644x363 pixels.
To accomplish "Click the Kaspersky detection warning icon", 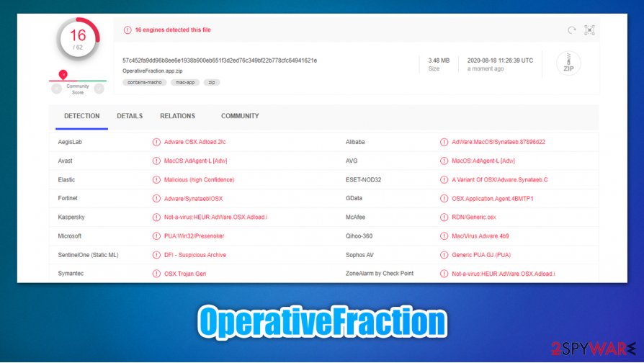I will coord(156,218).
